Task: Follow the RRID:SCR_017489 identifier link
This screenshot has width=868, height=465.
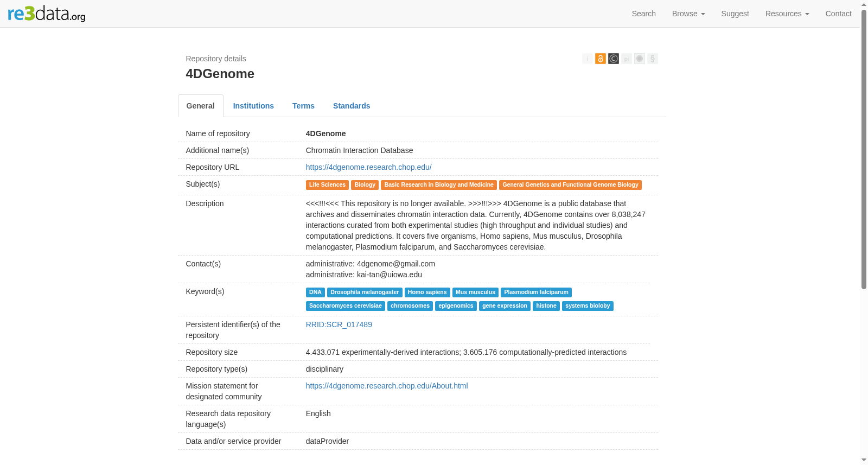Action: click(x=339, y=324)
